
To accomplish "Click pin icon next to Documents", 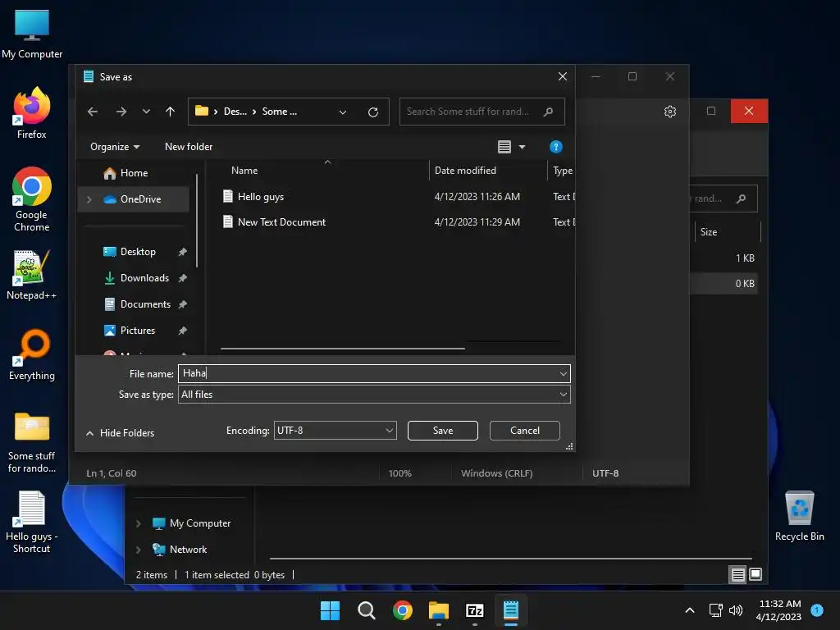I will click(183, 304).
